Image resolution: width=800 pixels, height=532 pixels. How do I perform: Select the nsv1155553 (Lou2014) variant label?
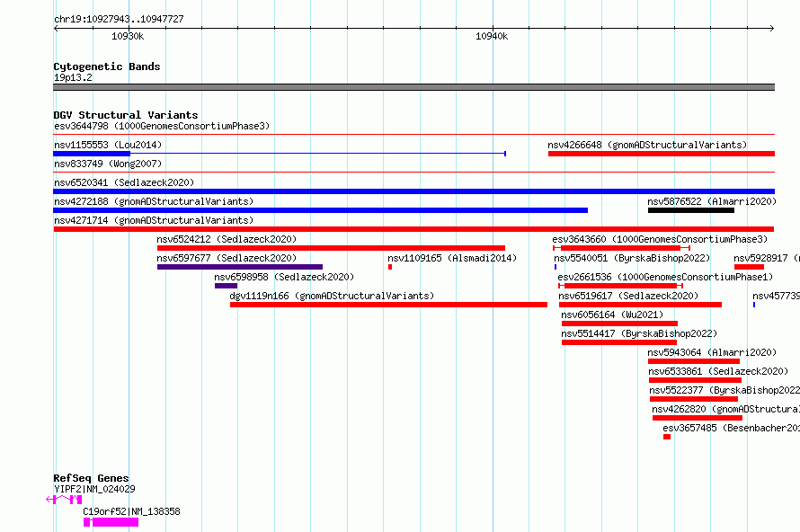tap(108, 145)
